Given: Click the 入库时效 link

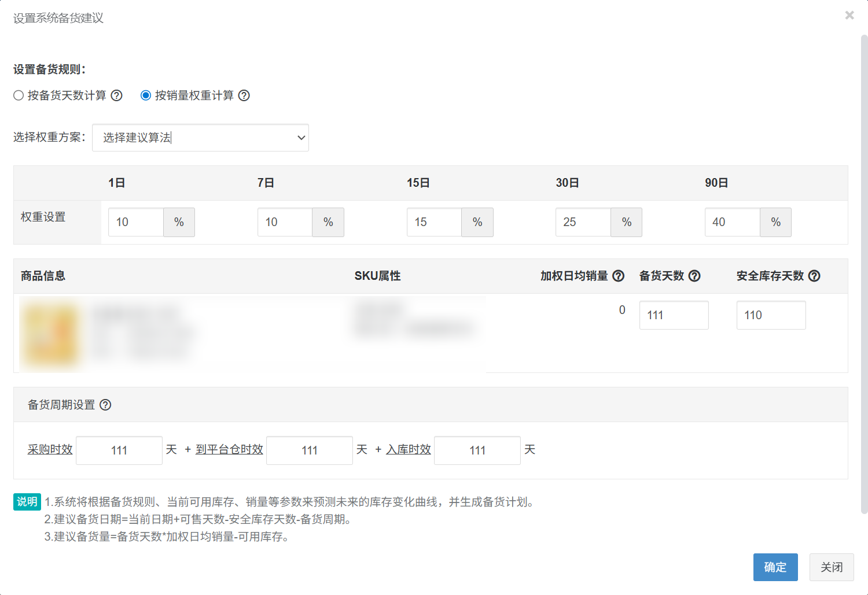Looking at the screenshot, I should pyautogui.click(x=409, y=449).
